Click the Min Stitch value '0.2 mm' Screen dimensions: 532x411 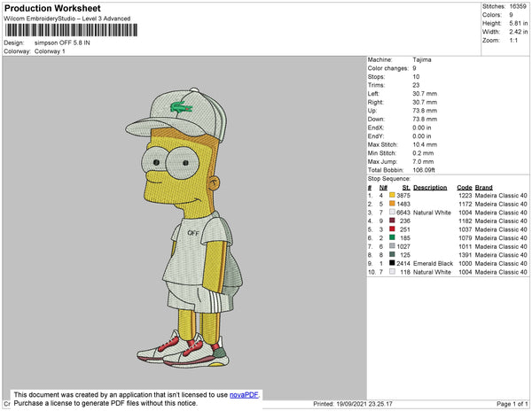click(x=423, y=153)
